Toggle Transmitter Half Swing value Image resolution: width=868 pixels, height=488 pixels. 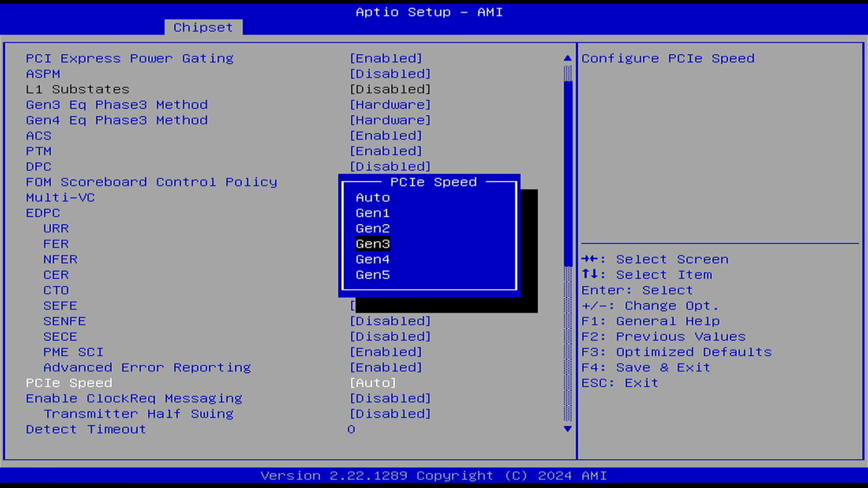(x=390, y=414)
